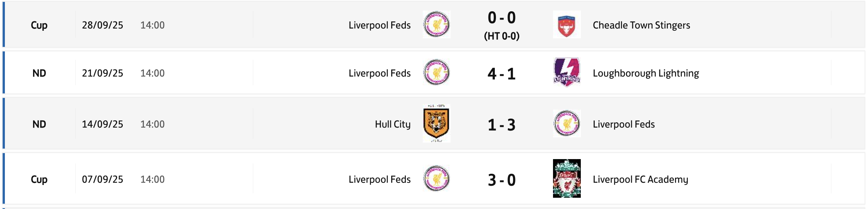This screenshot has height=209, width=868.
Task: Click the 28/09/25 fixture date
Action: 102,25
